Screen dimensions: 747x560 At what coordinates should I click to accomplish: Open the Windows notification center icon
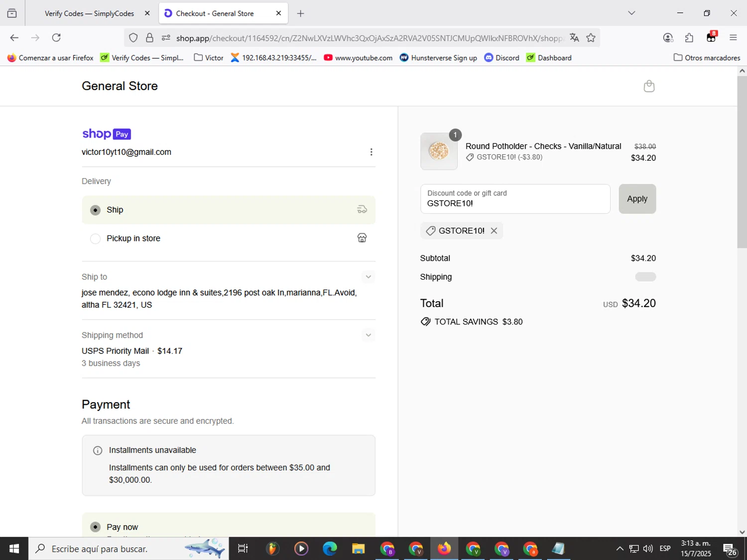[x=731, y=549]
